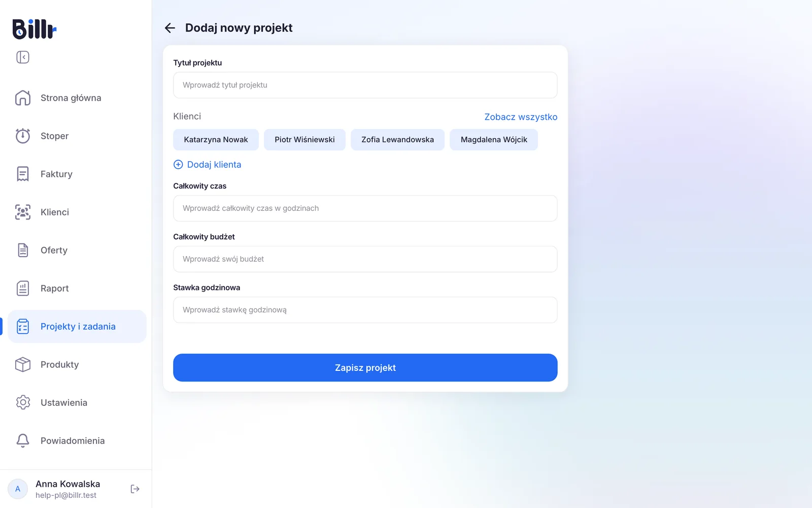
Task: Open Strona główna menu item
Action: (77, 98)
